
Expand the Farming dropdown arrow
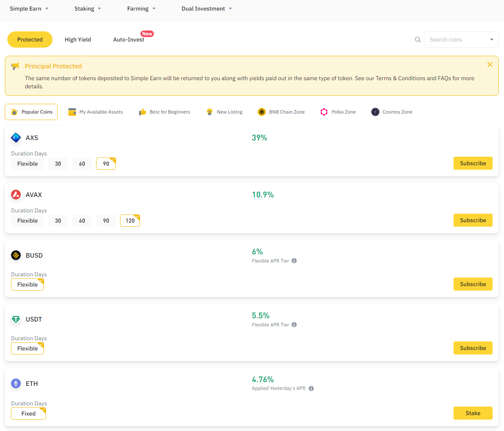click(x=154, y=9)
